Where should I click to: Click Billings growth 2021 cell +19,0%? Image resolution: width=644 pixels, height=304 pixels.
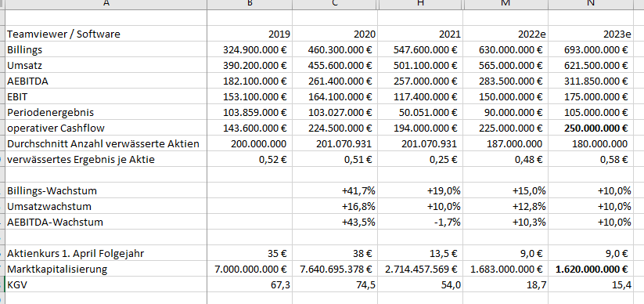[x=420, y=190]
